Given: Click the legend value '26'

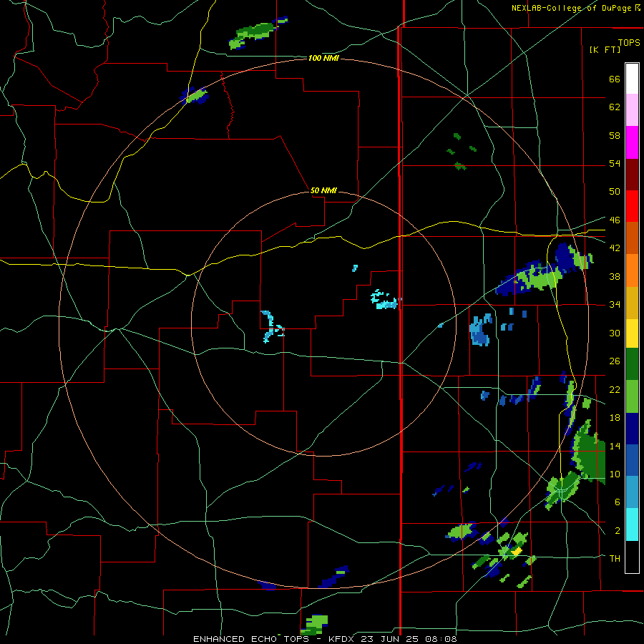Looking at the screenshot, I should 615,361.
